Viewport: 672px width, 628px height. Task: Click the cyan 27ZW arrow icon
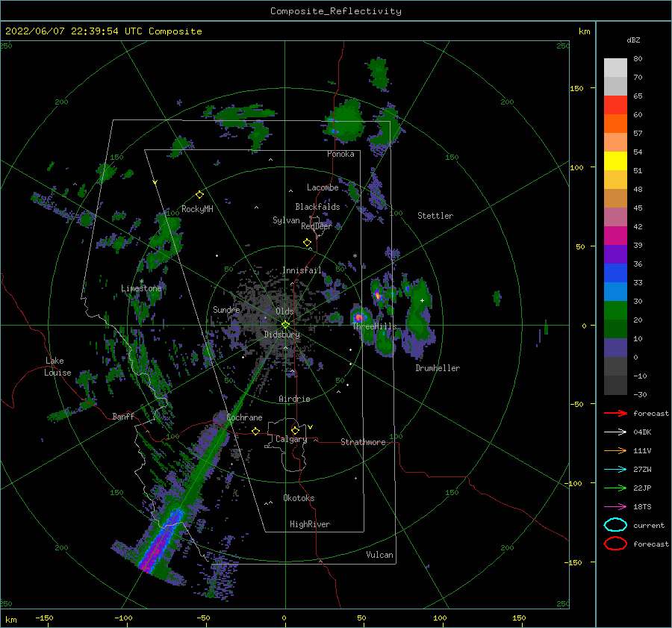[x=615, y=470]
